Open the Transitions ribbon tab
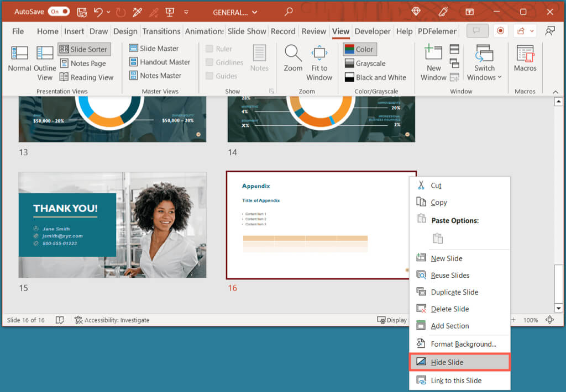Viewport: 566px width, 392px height. (x=161, y=31)
